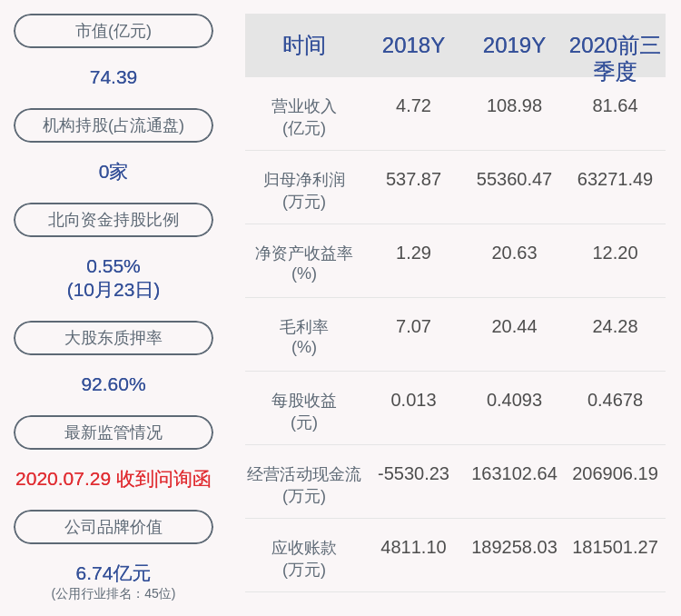This screenshot has height=616, width=681.
Task: Select ROE cell 1.29
Action: (413, 253)
